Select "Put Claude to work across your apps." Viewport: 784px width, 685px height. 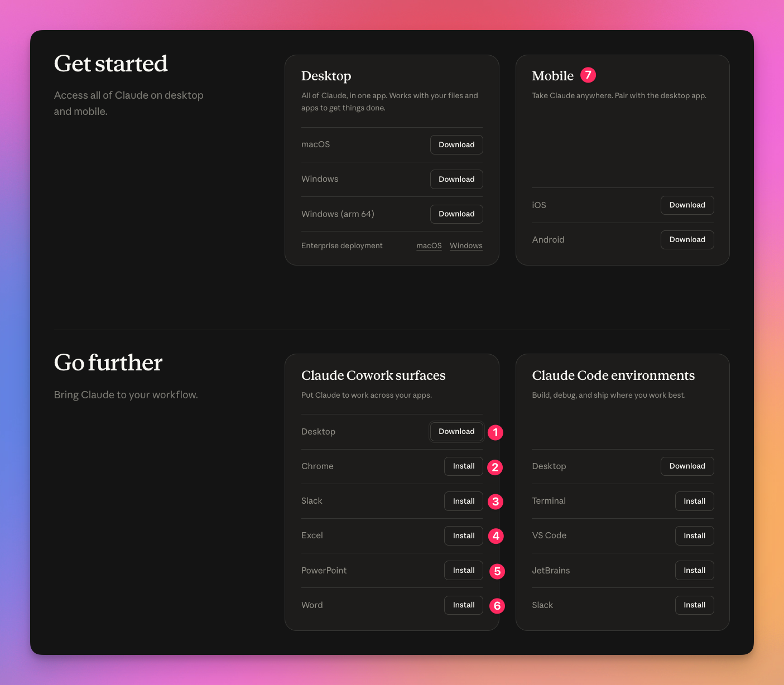[367, 395]
